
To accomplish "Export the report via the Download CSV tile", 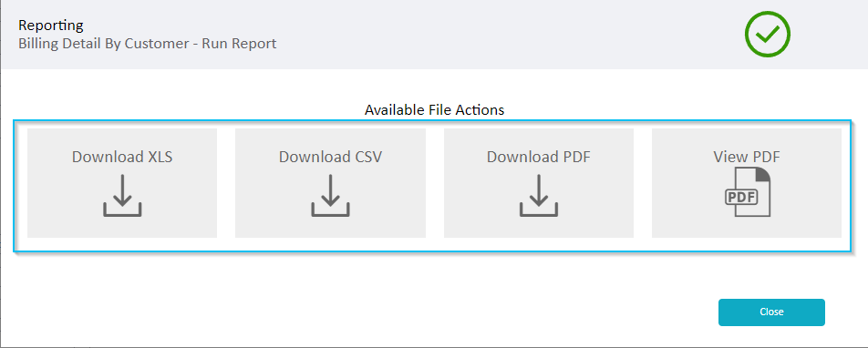I will click(330, 183).
